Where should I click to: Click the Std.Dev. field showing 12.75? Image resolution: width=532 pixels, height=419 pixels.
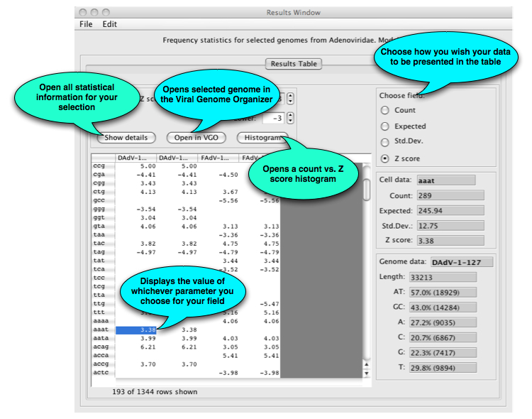click(x=450, y=226)
